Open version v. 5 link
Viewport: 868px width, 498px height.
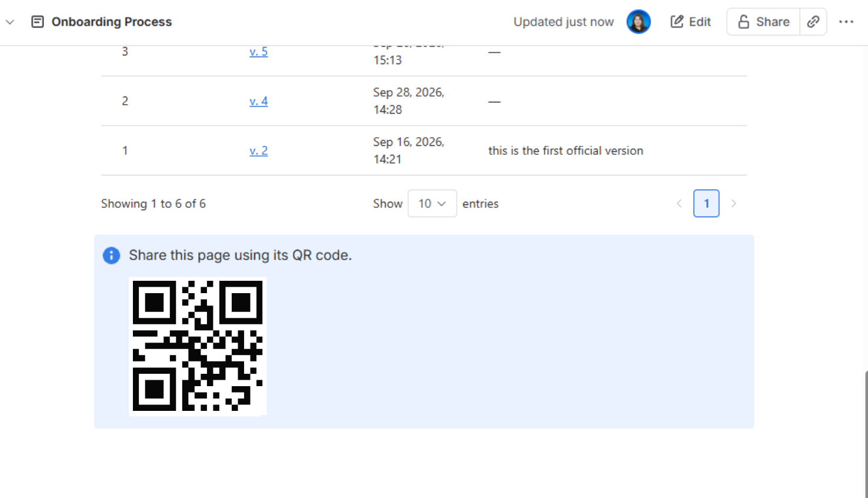point(259,52)
